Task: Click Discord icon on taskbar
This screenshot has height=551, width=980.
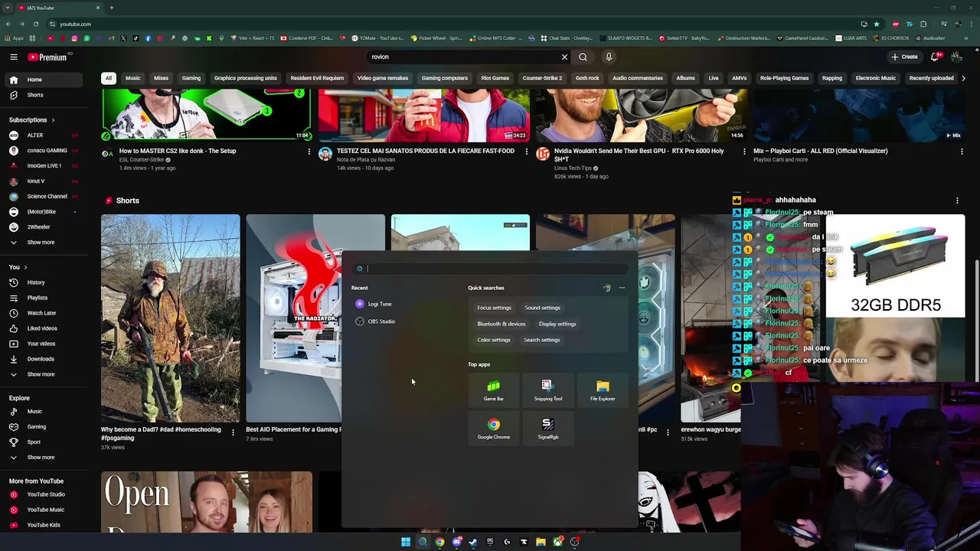Action: 456,542
